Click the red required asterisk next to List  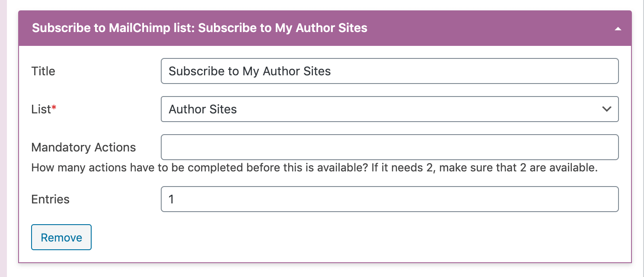click(54, 107)
